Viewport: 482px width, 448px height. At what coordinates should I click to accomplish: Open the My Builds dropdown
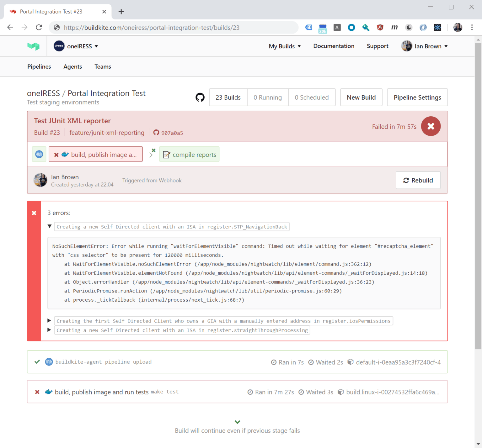[284, 46]
